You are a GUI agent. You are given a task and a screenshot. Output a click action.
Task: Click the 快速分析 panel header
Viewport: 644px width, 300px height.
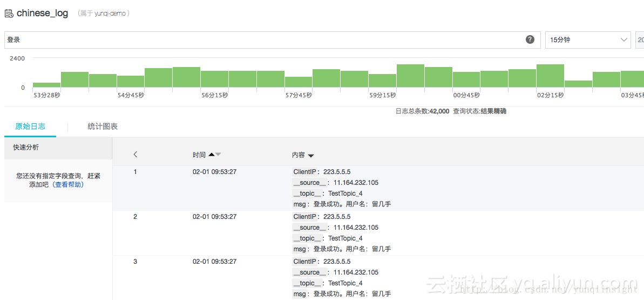point(58,148)
